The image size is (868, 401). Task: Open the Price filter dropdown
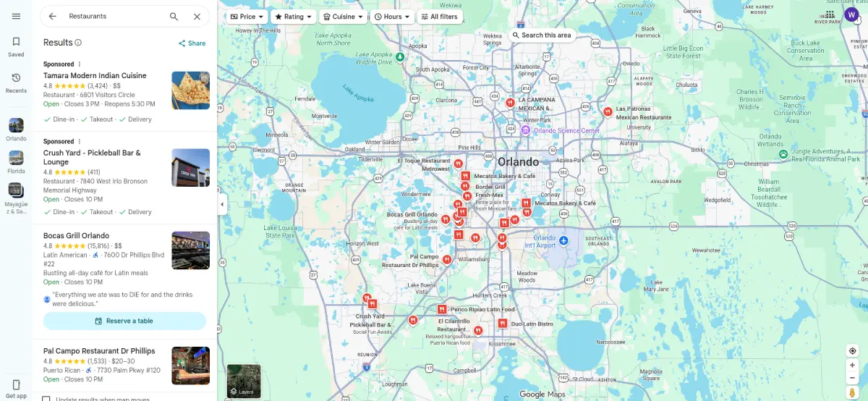pyautogui.click(x=248, y=17)
